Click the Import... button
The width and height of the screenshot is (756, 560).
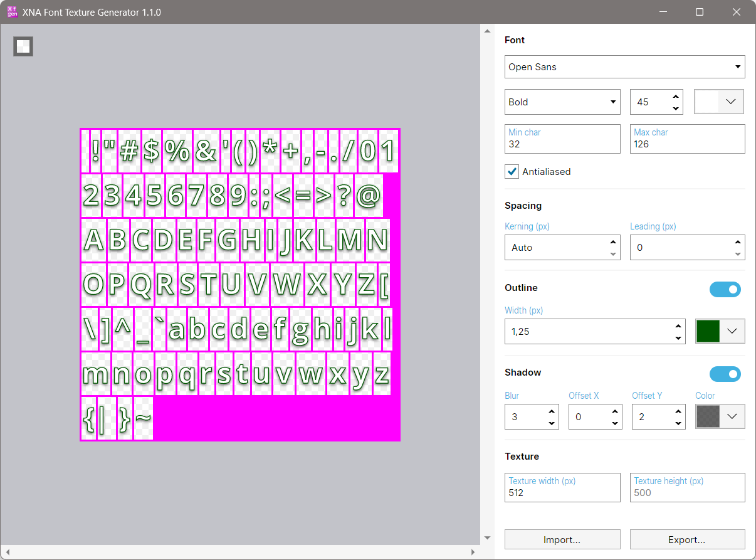pyautogui.click(x=562, y=539)
